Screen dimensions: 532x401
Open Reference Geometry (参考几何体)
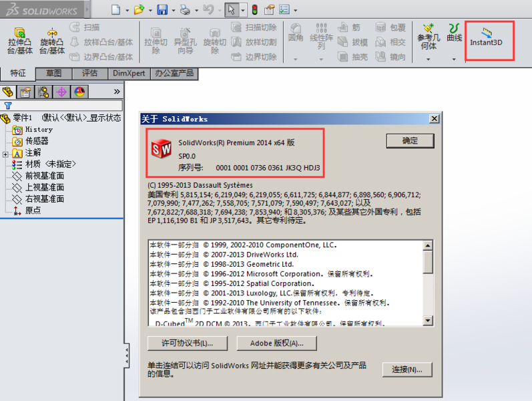tap(429, 36)
